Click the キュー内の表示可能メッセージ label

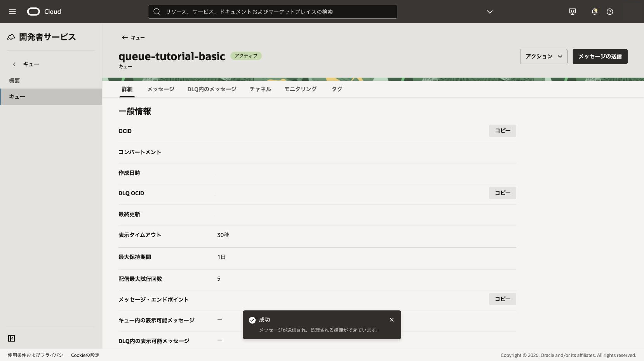[x=157, y=320]
